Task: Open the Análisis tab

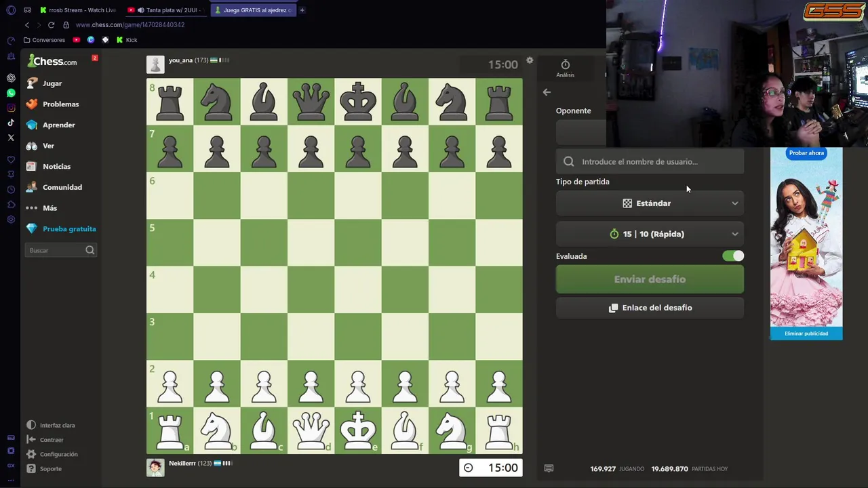Action: pos(565,68)
